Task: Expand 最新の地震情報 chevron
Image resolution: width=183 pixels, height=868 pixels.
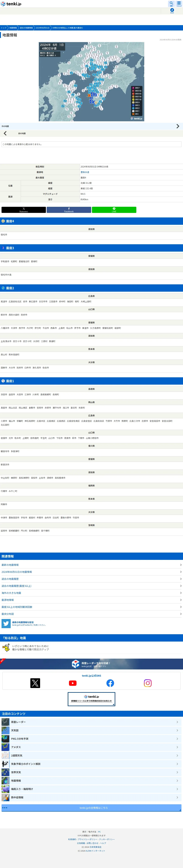Action: (x=181, y=565)
